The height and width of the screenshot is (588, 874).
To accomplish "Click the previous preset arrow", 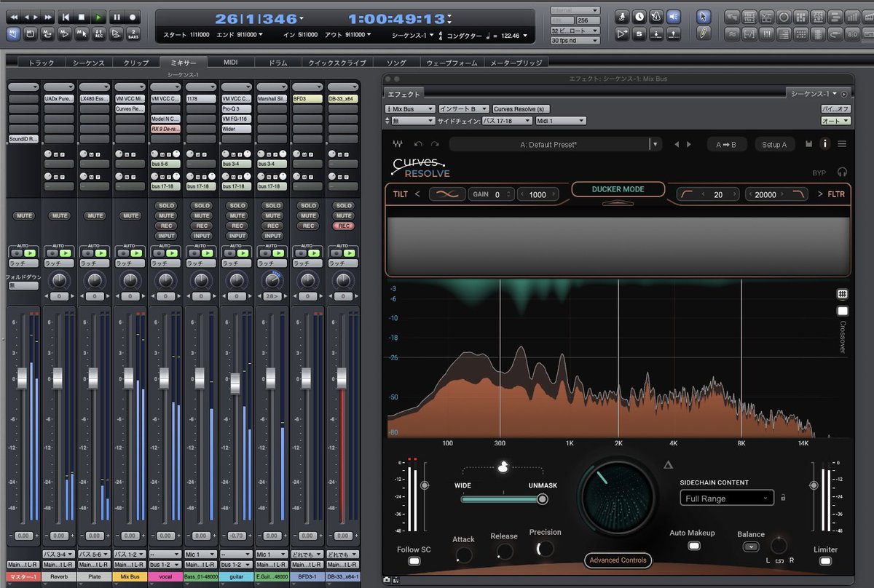I will point(677,144).
